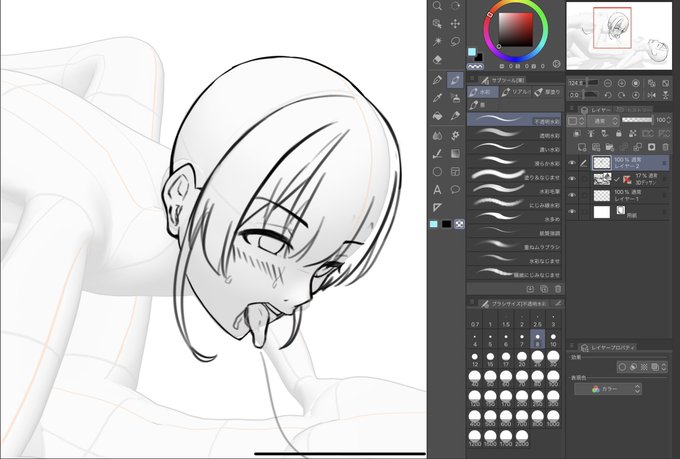
Task: Click the new layer folder icon
Action: [609, 147]
